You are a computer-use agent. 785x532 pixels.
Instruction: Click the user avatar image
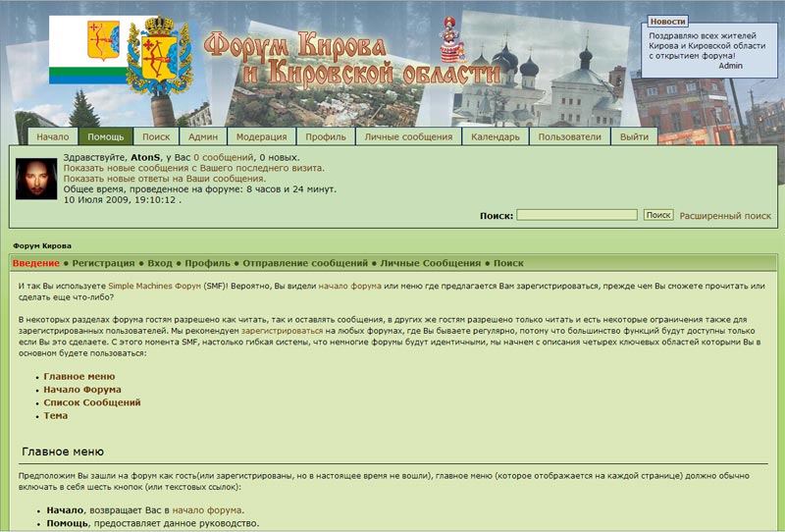(x=36, y=179)
